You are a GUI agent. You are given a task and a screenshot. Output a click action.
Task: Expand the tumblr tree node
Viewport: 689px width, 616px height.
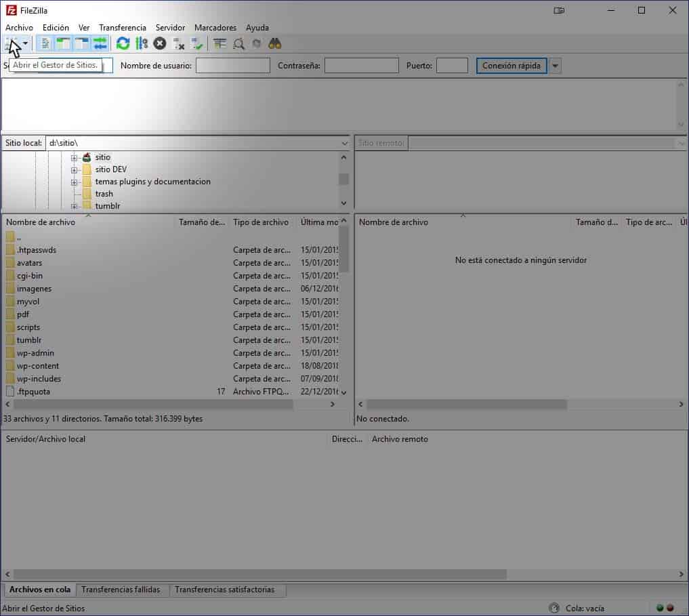coord(74,206)
